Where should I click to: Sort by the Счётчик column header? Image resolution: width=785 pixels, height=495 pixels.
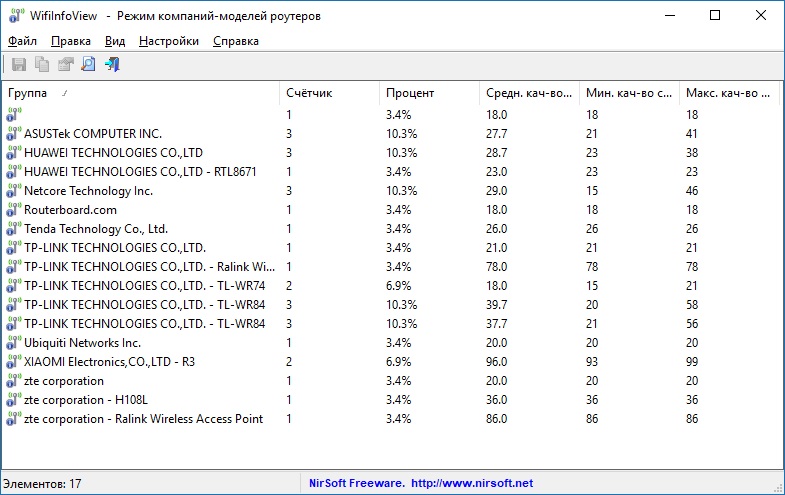[x=329, y=93]
